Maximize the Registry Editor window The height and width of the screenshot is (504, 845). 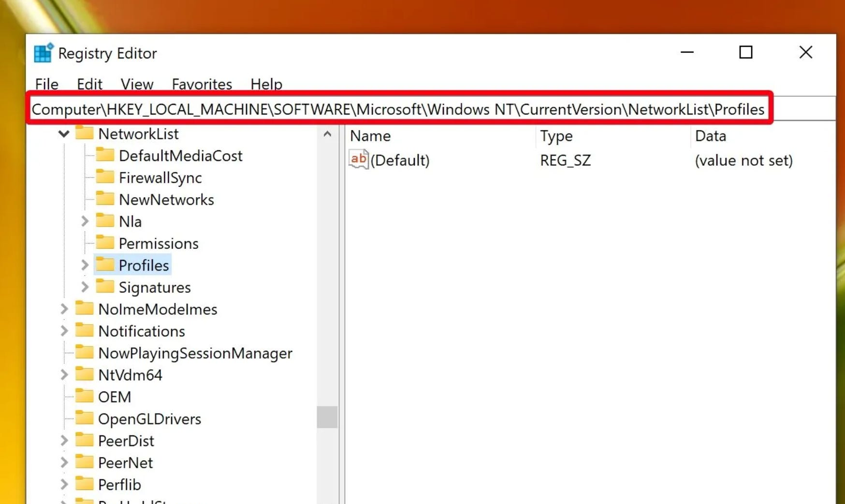point(746,52)
